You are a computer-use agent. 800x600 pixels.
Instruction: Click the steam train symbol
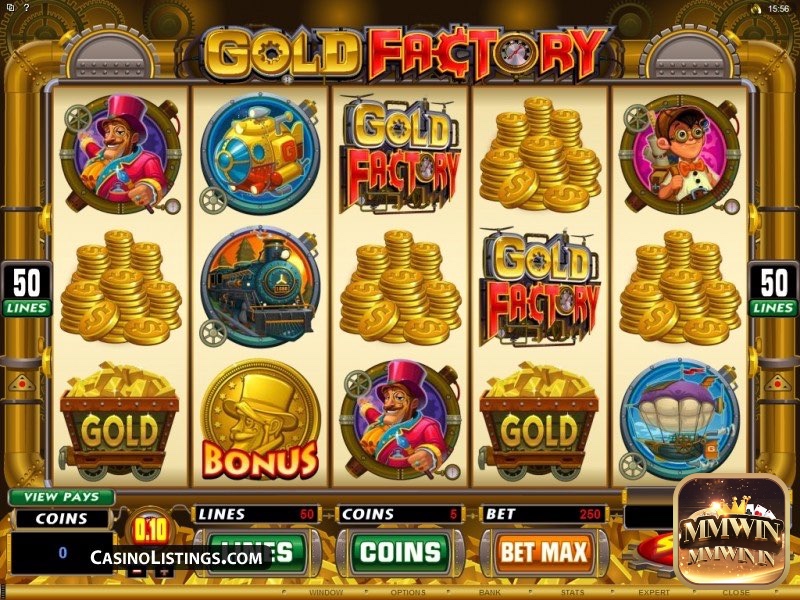click(x=260, y=286)
